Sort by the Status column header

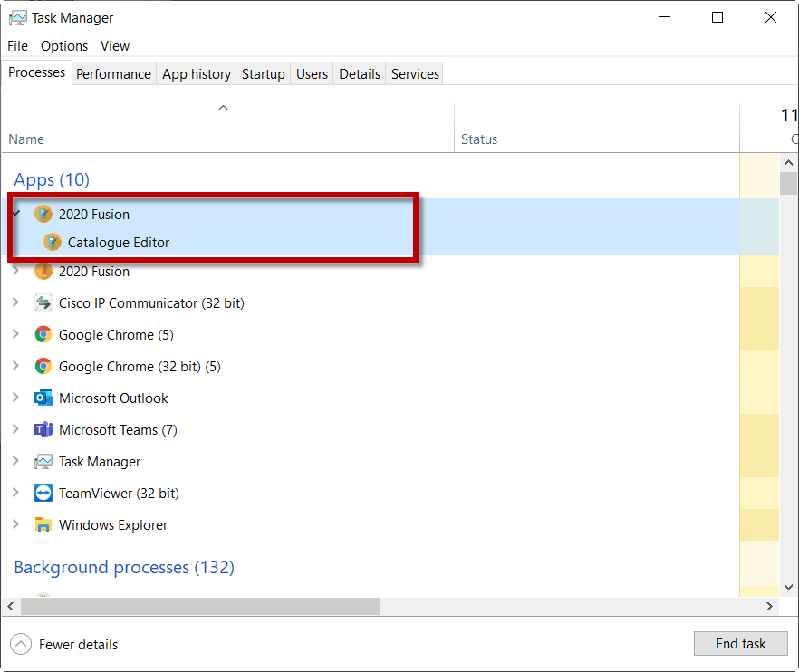(596, 129)
